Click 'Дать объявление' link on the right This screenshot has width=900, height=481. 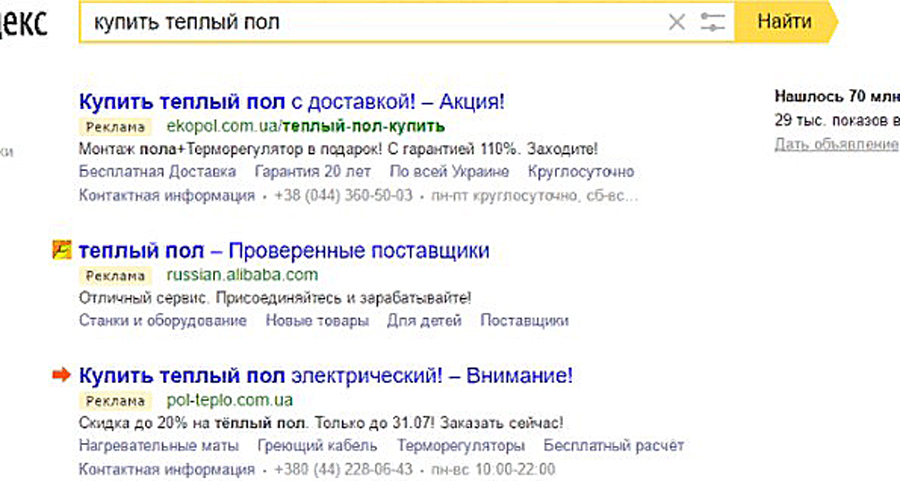[836, 144]
